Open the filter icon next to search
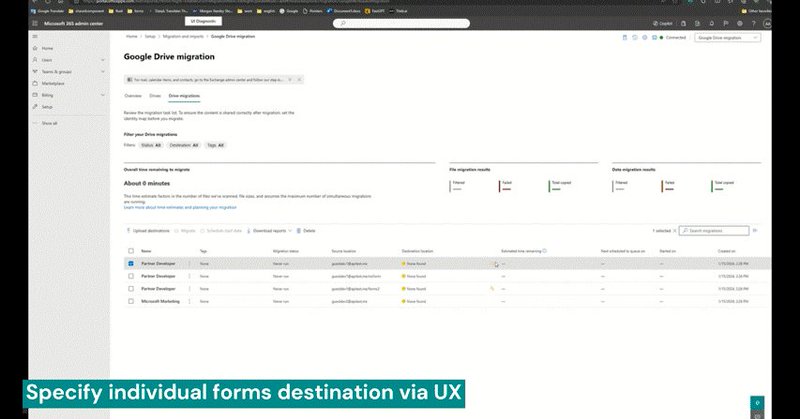This screenshot has height=419, width=800. 755,231
